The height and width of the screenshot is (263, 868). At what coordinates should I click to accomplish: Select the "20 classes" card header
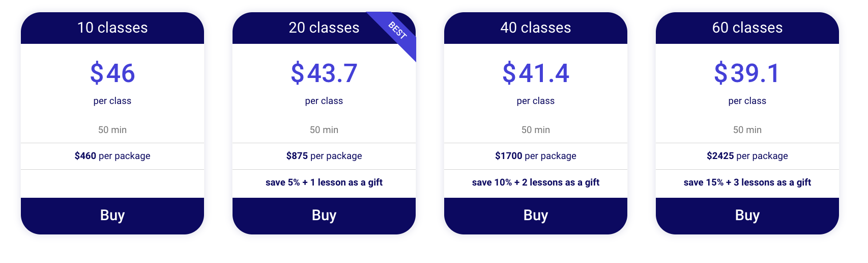(x=324, y=28)
